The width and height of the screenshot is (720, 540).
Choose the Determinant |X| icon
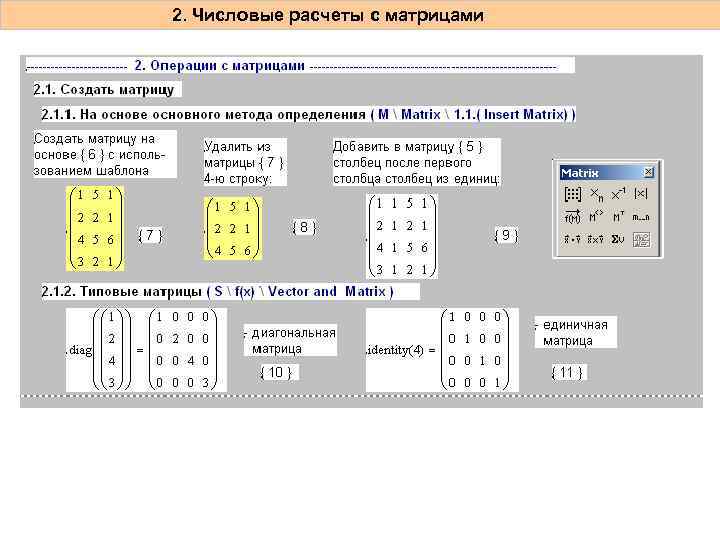[641, 194]
